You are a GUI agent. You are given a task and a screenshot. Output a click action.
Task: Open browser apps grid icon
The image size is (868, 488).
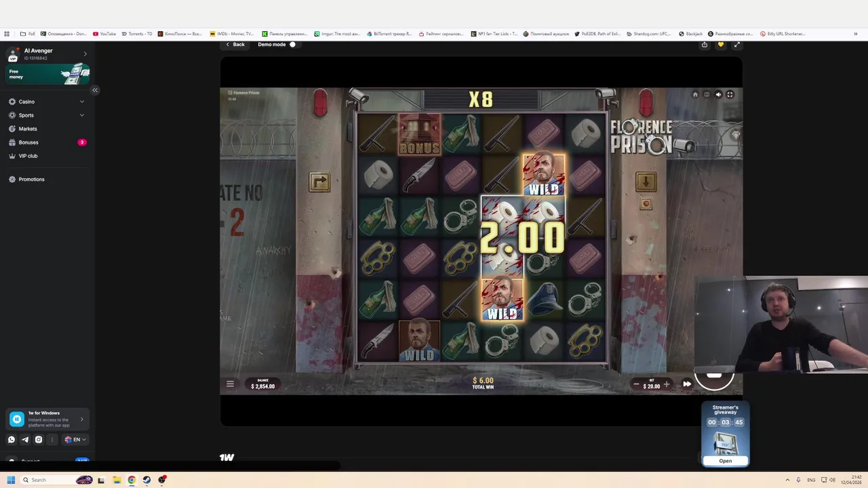[x=7, y=34]
